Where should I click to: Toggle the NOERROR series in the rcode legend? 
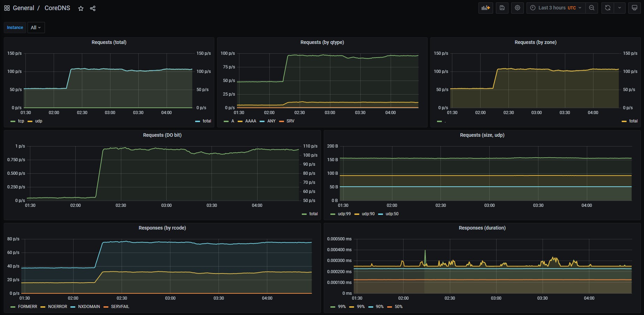point(58,307)
